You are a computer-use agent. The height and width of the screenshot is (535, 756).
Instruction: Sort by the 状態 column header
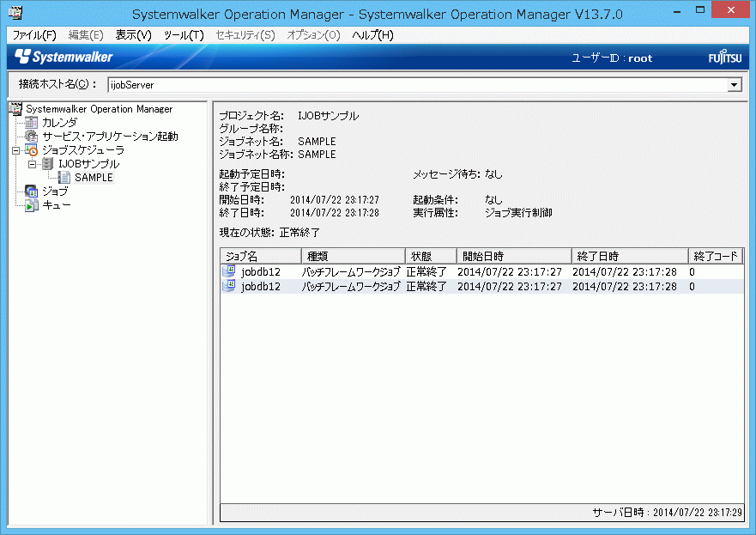tap(431, 256)
